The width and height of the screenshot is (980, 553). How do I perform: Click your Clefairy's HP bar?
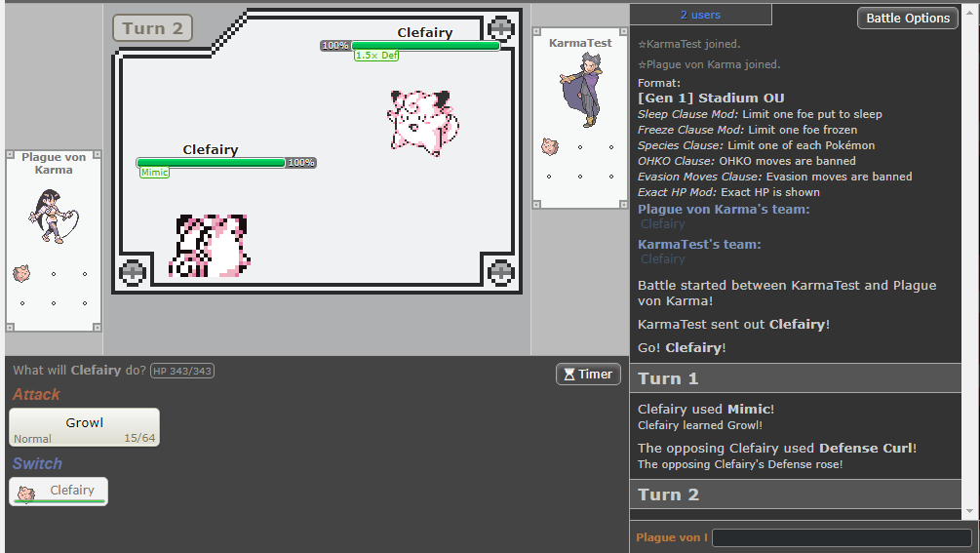[x=211, y=163]
